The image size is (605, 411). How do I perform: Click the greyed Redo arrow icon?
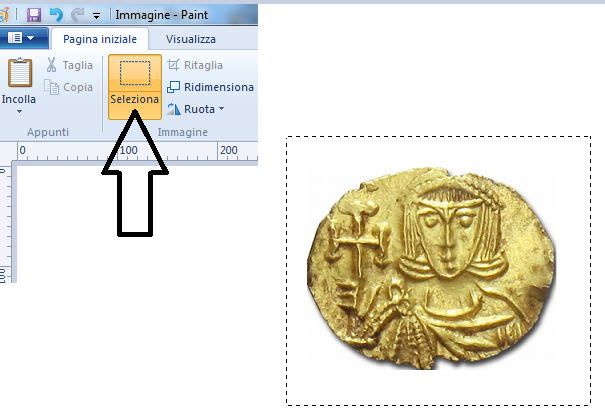point(78,15)
